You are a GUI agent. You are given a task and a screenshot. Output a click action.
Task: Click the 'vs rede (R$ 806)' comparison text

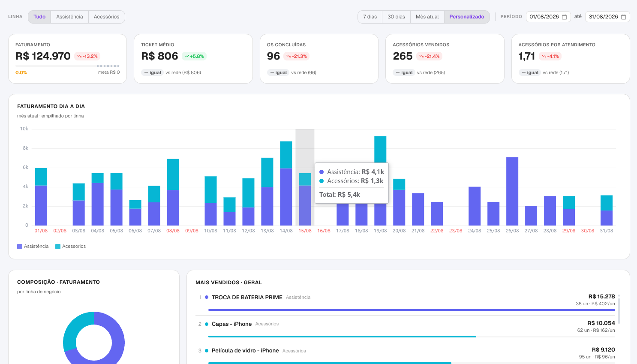183,72
